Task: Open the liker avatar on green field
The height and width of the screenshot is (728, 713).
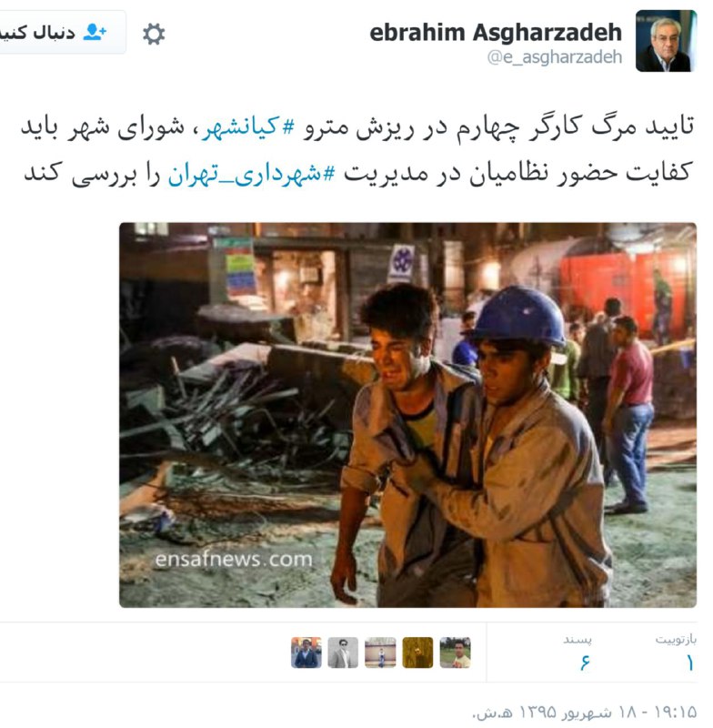Action: coord(455,652)
